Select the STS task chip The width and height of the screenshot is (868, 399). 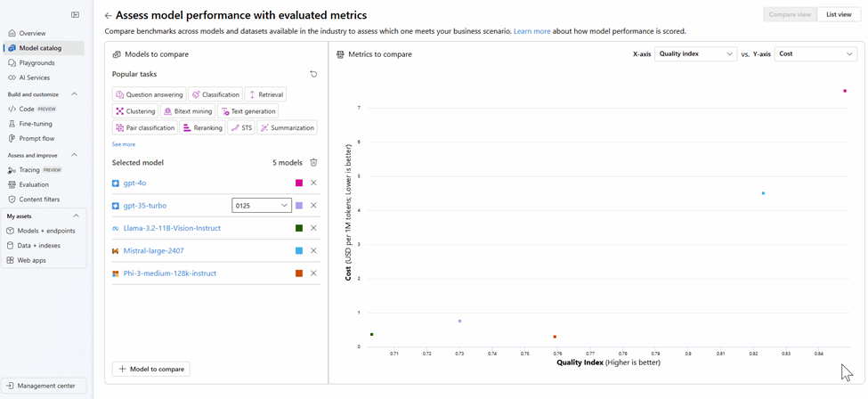tap(240, 128)
